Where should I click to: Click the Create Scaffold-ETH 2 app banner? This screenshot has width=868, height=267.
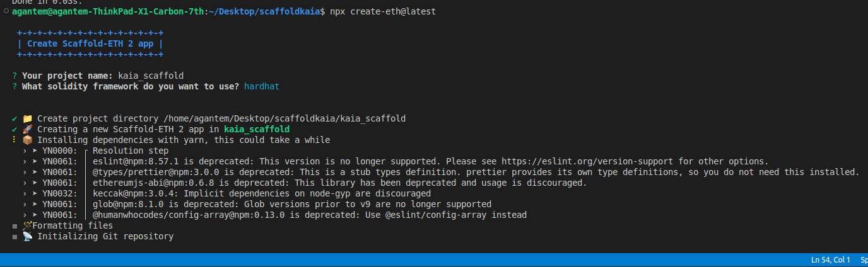pyautogui.click(x=90, y=44)
